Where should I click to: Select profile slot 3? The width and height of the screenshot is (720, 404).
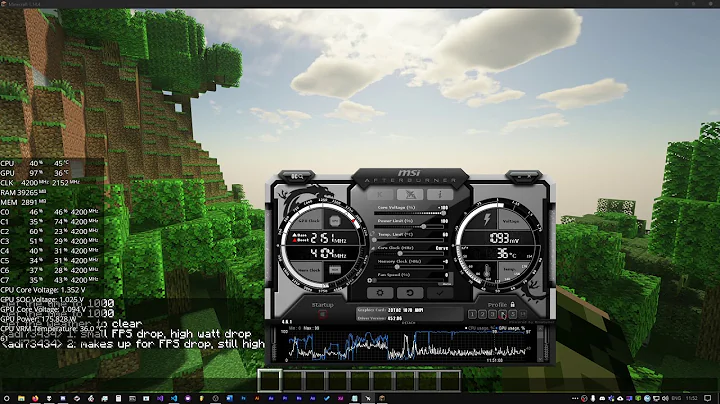pos(492,314)
